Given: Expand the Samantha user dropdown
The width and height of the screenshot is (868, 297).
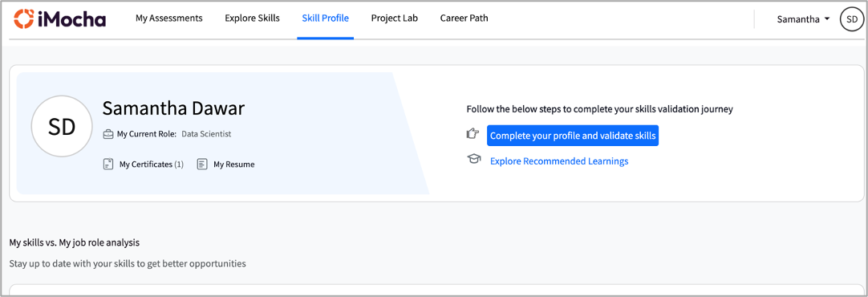Looking at the screenshot, I should point(803,18).
